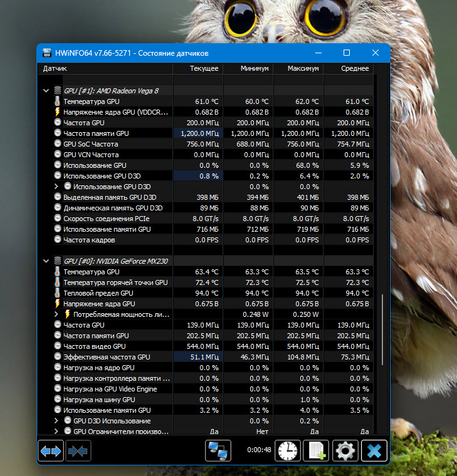Click the 51.1 МГц current value cell
The image size is (457, 476).
(x=198, y=357)
